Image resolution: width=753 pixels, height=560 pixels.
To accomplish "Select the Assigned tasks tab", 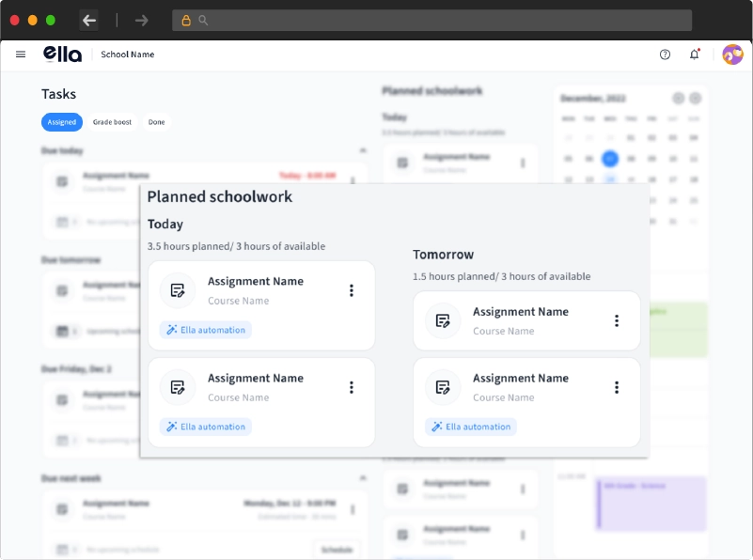I will (x=62, y=122).
